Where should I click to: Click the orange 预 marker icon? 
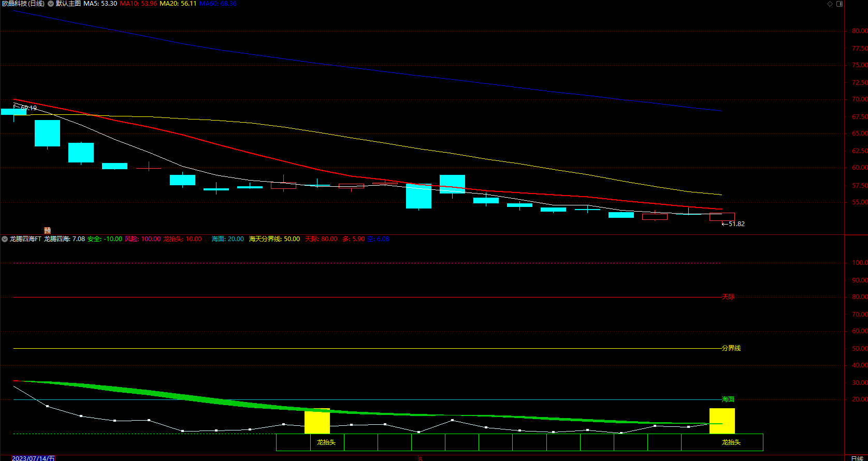pyautogui.click(x=48, y=230)
